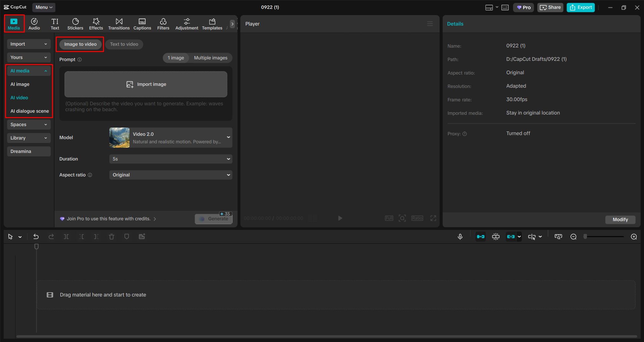Click the Record voiceover microphone icon
The height and width of the screenshot is (342, 644).
pyautogui.click(x=460, y=236)
